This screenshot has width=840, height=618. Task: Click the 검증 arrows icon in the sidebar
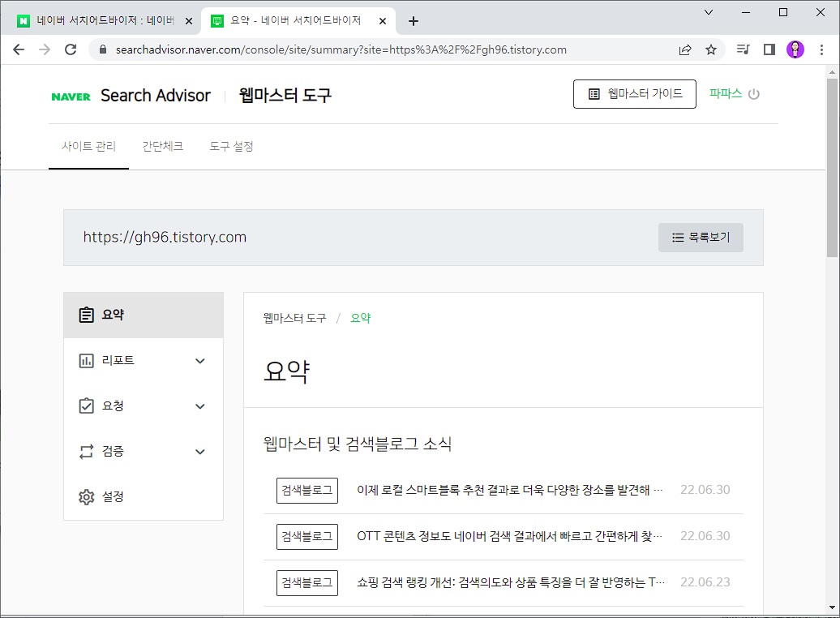86,451
